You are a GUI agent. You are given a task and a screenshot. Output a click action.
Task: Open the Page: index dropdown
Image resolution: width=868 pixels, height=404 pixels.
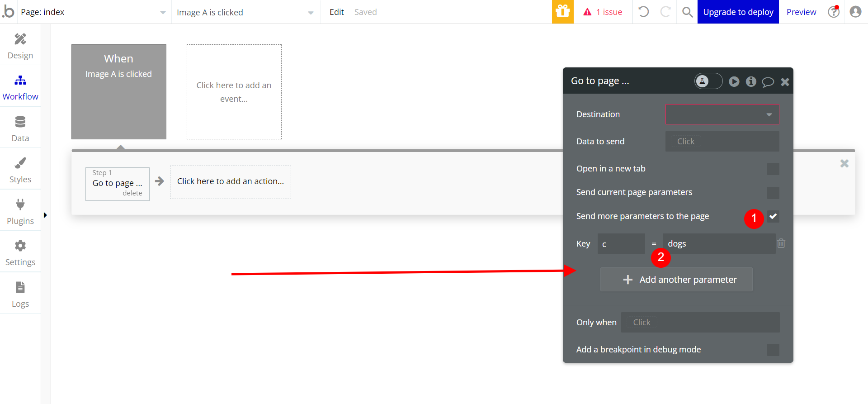pyautogui.click(x=93, y=12)
